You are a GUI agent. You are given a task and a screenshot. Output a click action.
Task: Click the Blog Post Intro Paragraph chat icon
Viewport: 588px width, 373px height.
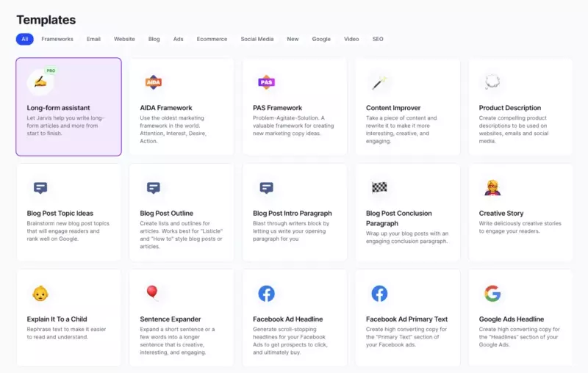click(266, 188)
